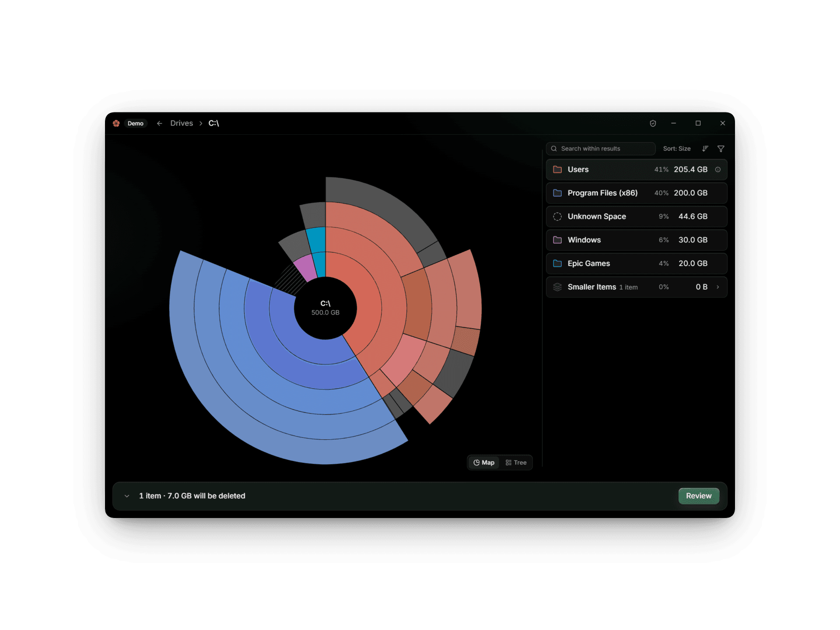
Task: Click the C:\ 500.0 GB chart center
Action: pyautogui.click(x=325, y=308)
